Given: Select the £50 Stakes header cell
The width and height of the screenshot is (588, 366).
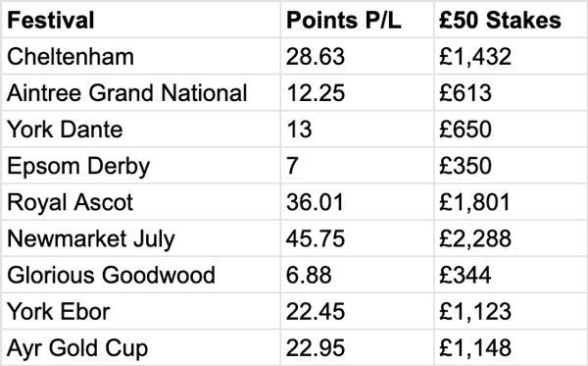Looking at the screenshot, I should point(511,20).
